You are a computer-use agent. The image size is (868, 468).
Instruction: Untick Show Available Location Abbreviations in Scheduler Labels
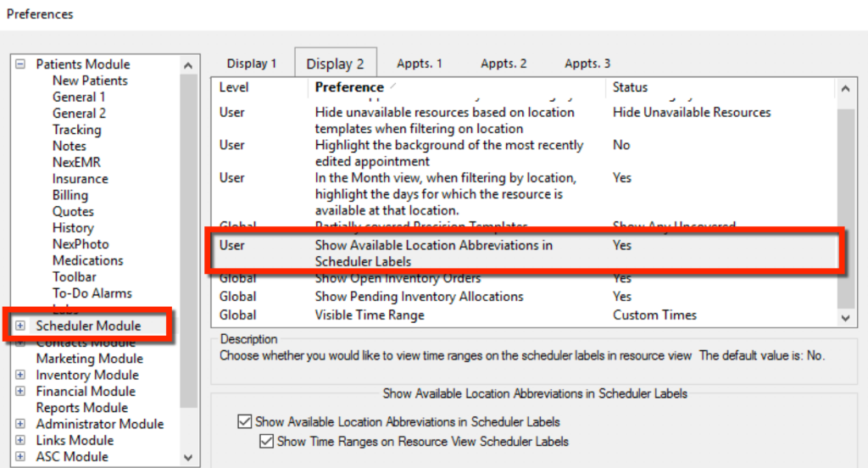coord(245,421)
